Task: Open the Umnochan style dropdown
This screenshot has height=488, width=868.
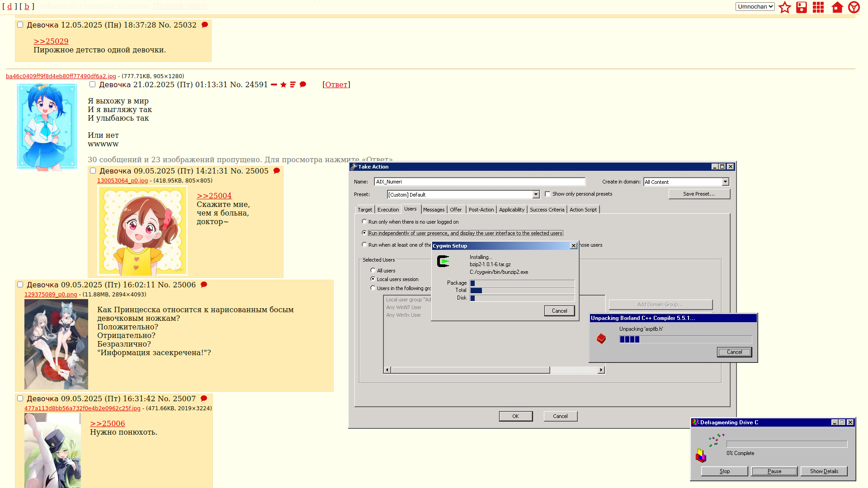Action: pyautogui.click(x=755, y=6)
